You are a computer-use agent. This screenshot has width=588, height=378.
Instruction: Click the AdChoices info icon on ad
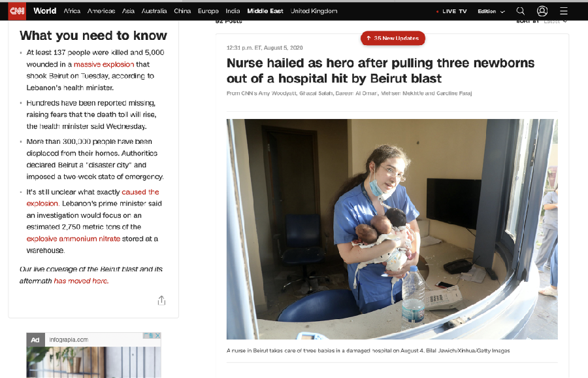click(x=149, y=335)
